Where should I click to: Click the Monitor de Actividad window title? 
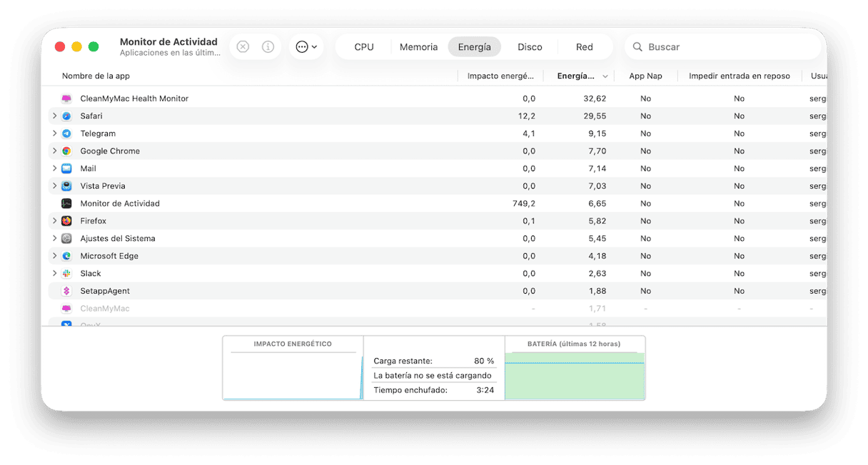coord(168,42)
